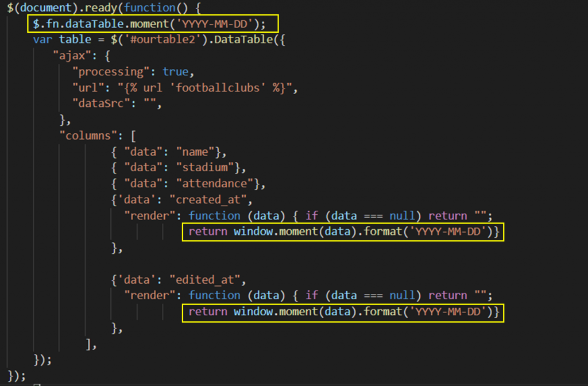Click '$.fn.dataTable.moment' code line
588x386 pixels.
149,24
